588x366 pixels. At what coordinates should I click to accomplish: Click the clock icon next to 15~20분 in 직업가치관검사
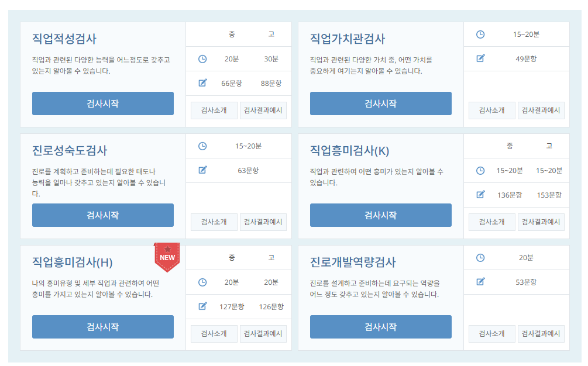click(x=480, y=34)
